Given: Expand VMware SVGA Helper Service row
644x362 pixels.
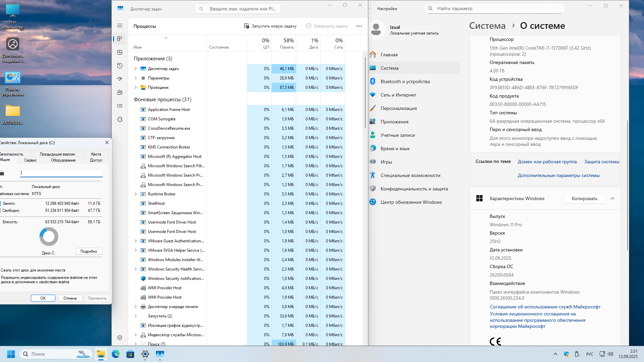Looking at the screenshot, I should 136,250.
